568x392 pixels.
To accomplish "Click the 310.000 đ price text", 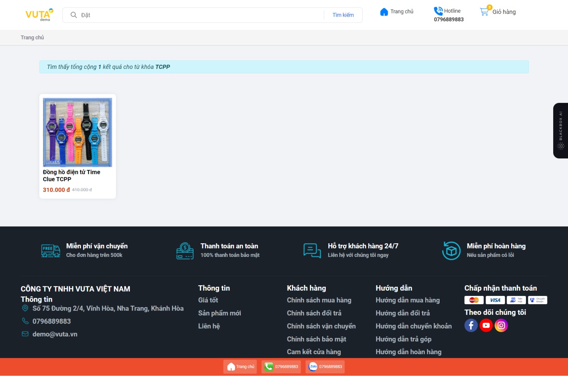I will pyautogui.click(x=56, y=190).
